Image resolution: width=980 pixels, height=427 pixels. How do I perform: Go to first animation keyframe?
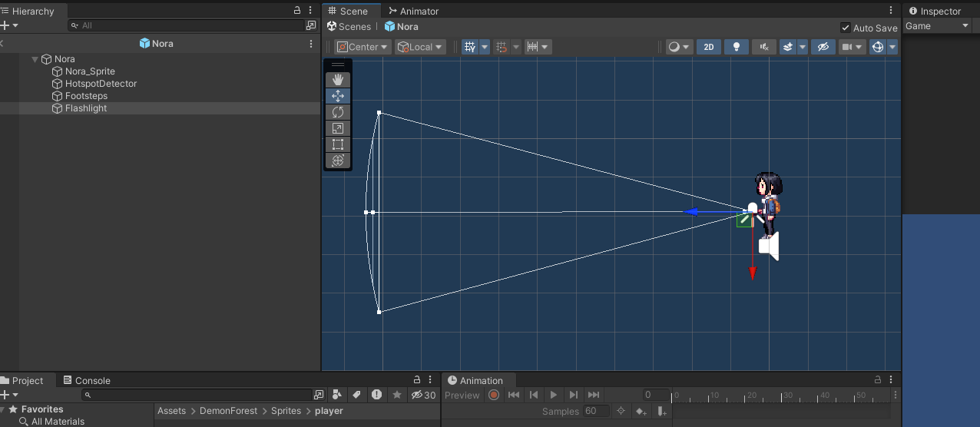pyautogui.click(x=514, y=395)
